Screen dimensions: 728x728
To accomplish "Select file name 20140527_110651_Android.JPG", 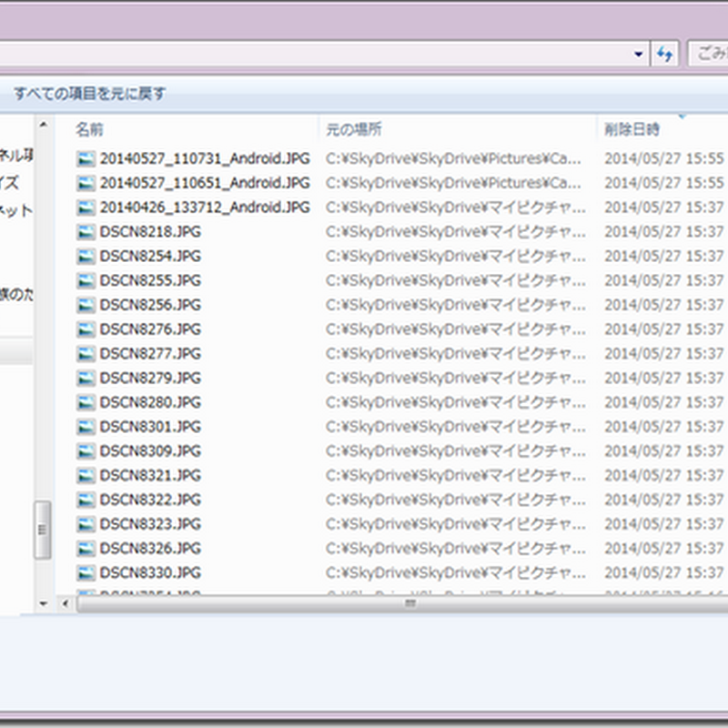I will (x=205, y=183).
